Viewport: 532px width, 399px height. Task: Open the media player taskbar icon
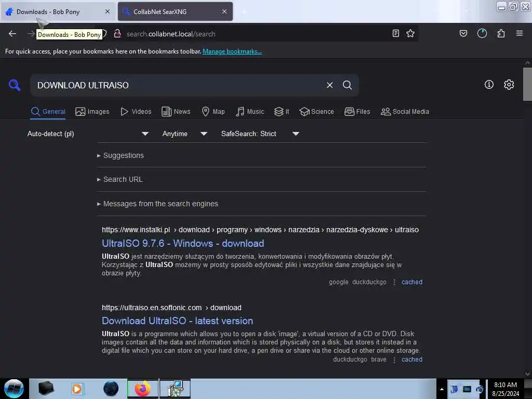(77, 389)
